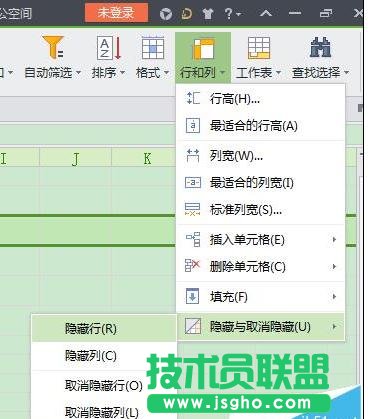Open 格式 dropdown arrow

[166, 72]
